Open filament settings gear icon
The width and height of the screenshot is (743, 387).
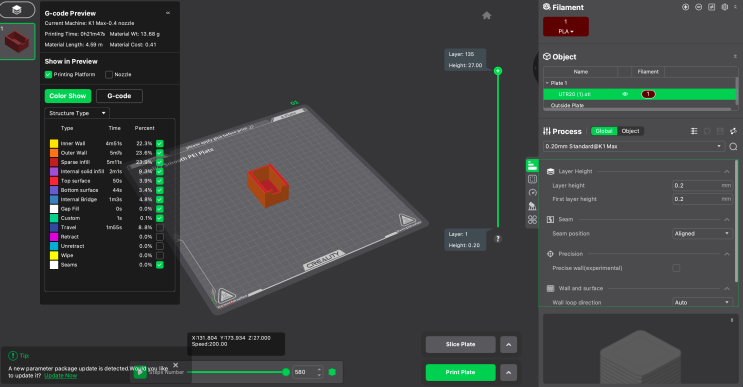(x=725, y=7)
